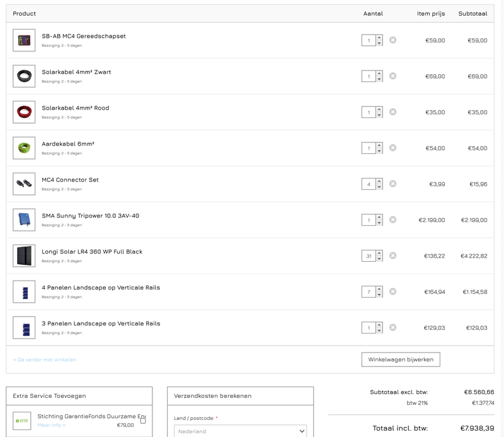Click the Solarkabel 4mm² Rood product image
The height and width of the screenshot is (437, 504).
click(24, 112)
